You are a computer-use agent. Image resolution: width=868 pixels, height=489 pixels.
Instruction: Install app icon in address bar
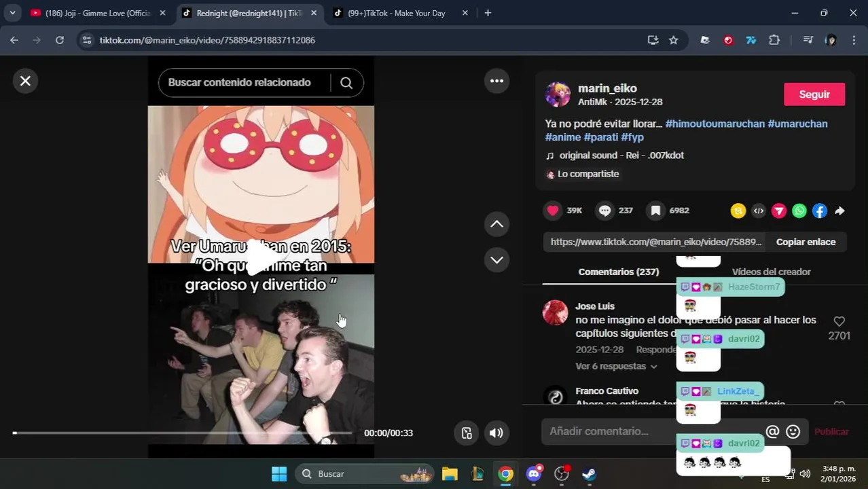point(653,40)
